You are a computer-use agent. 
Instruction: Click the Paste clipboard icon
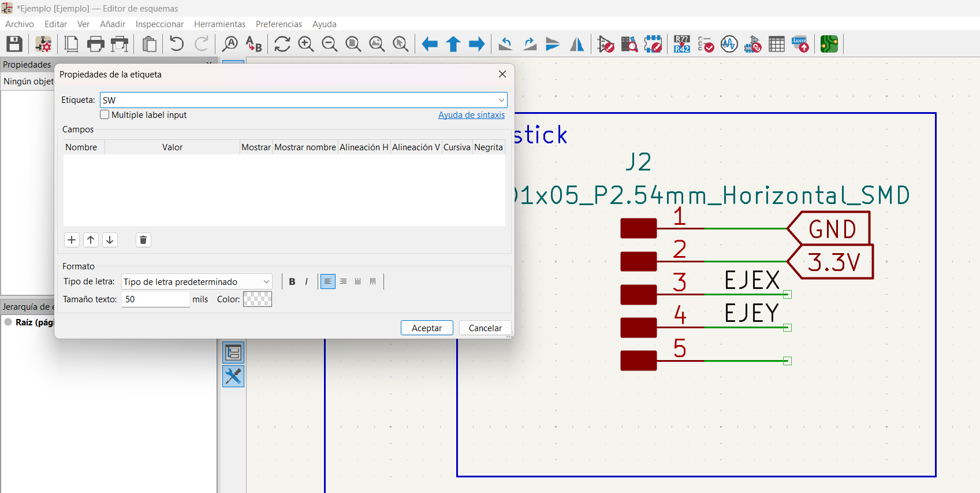(149, 44)
